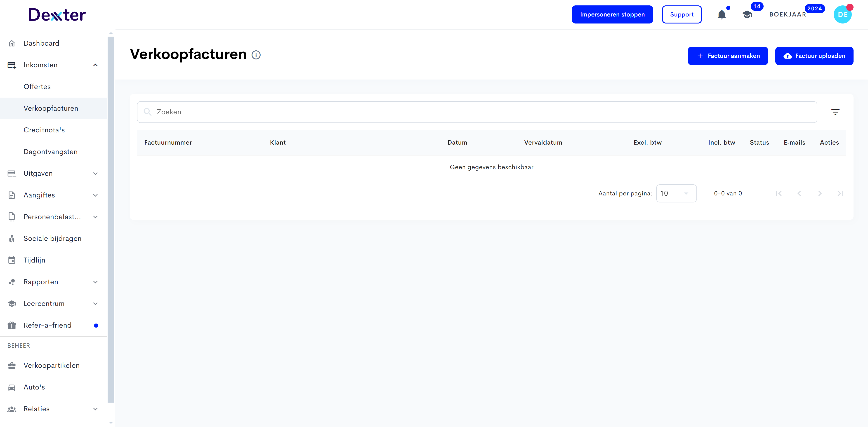This screenshot has height=427, width=868.
Task: Open the graduation cap learning icon
Action: [x=747, y=15]
